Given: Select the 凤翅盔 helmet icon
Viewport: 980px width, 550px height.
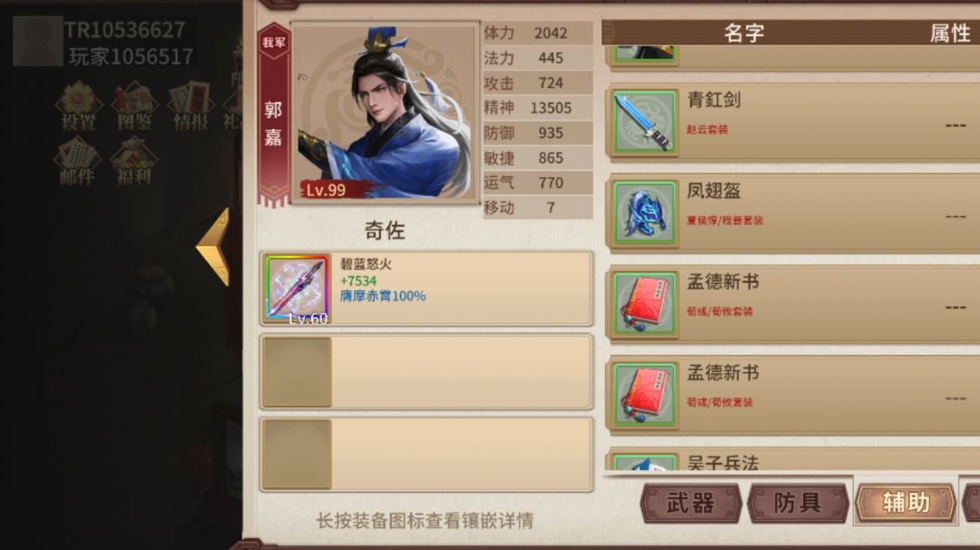Looking at the screenshot, I should pos(644,212).
